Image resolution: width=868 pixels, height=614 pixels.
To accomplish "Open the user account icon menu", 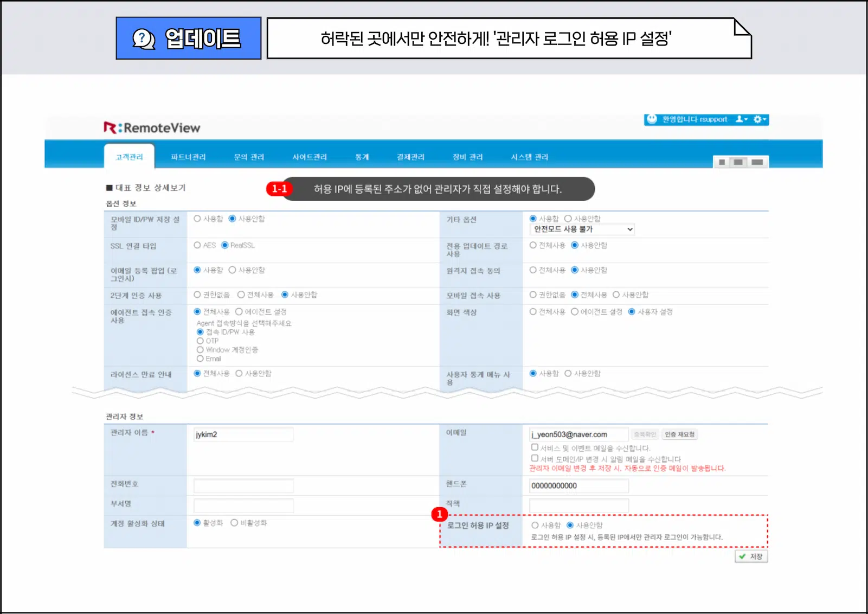I will (740, 120).
